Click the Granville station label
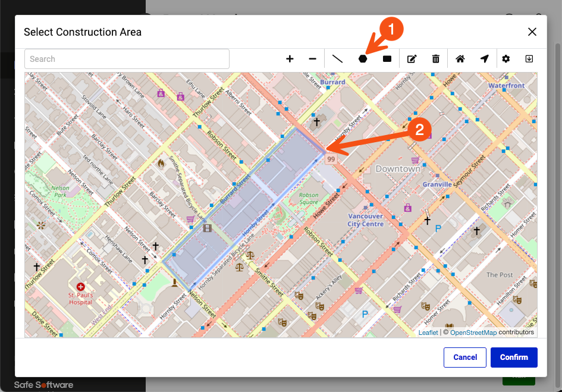The width and height of the screenshot is (562, 392). coord(437,184)
